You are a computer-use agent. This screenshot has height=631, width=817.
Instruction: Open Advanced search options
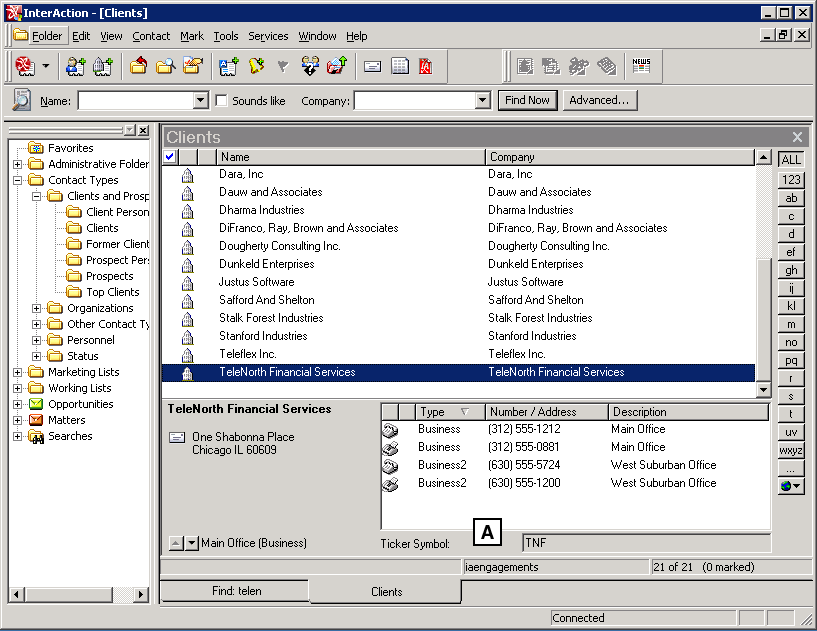click(x=599, y=100)
